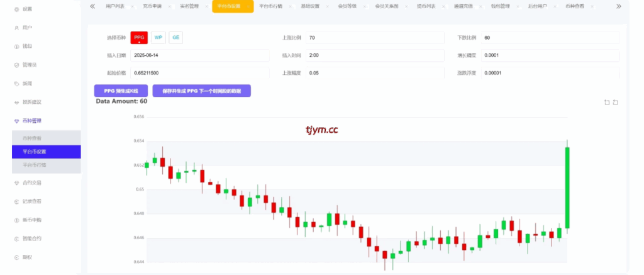644x275 pixels.
Task: Click the gear icon beside 设置
Action: 17,9
